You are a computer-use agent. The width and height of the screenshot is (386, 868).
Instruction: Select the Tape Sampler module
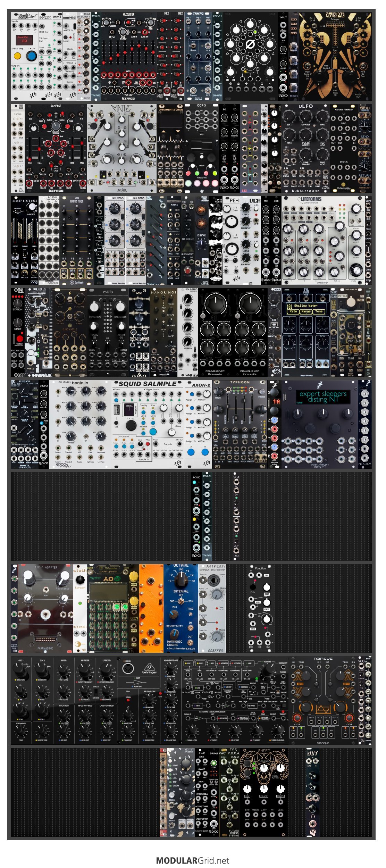point(351,333)
